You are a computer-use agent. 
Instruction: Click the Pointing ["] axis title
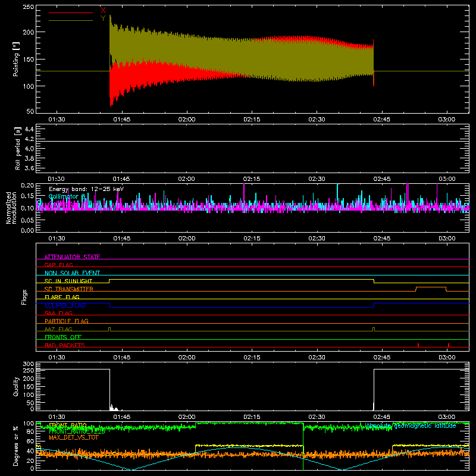(16, 59)
